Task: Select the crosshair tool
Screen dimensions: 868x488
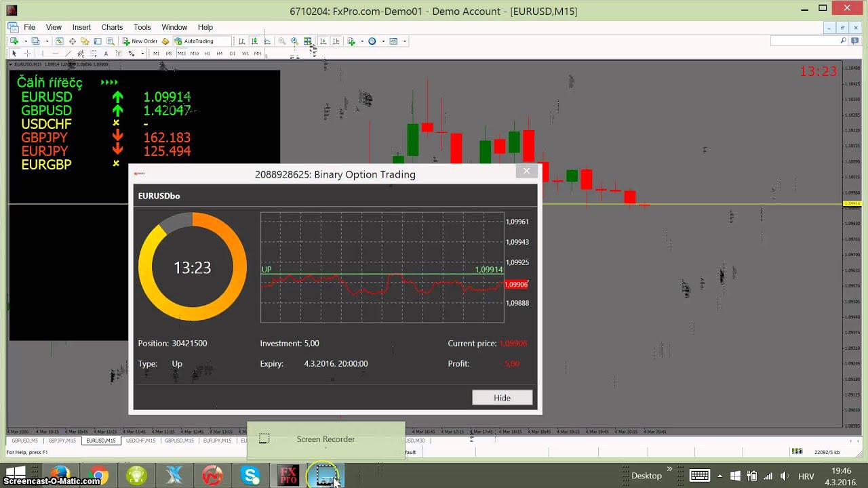Action: click(x=27, y=54)
